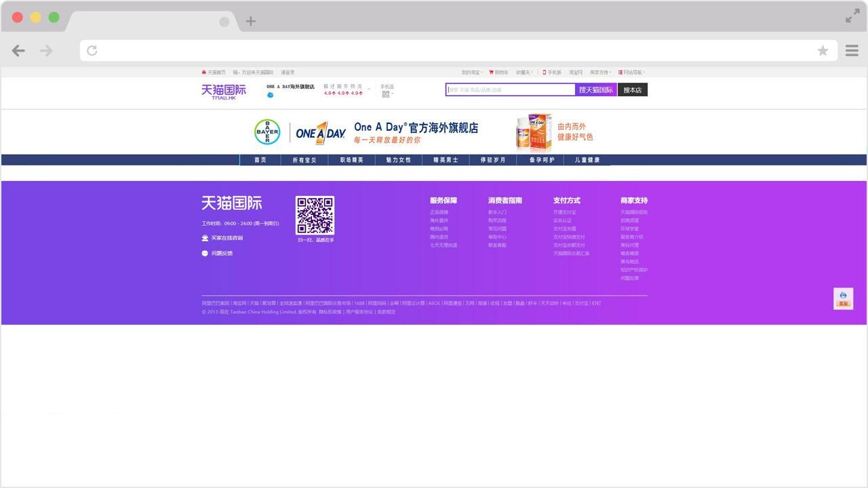Image resolution: width=868 pixels, height=488 pixels.
Task: Expand the 网站导航 site navigation menu
Action: [x=631, y=72]
